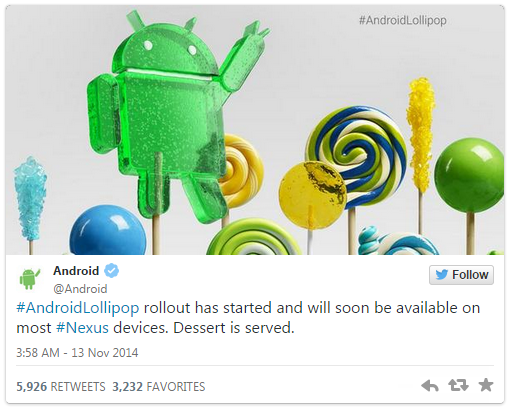Favorite the tweet with the star icon
Image resolution: width=509 pixels, height=408 pixels.
[x=486, y=385]
